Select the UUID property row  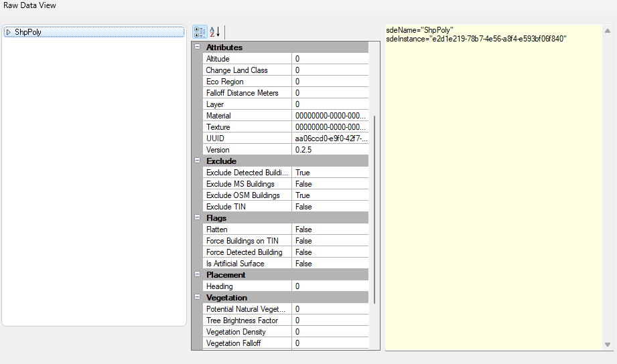247,139
